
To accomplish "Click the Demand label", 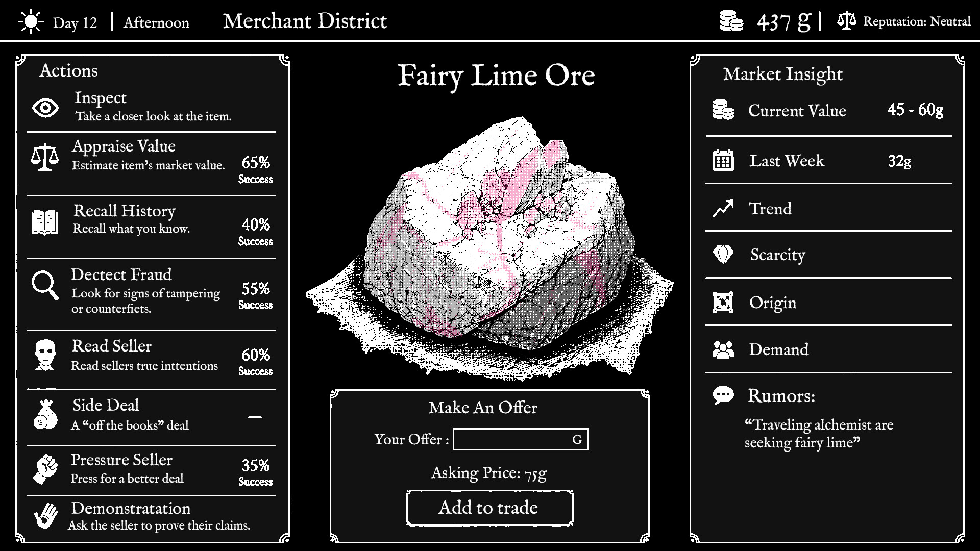I will pos(779,349).
